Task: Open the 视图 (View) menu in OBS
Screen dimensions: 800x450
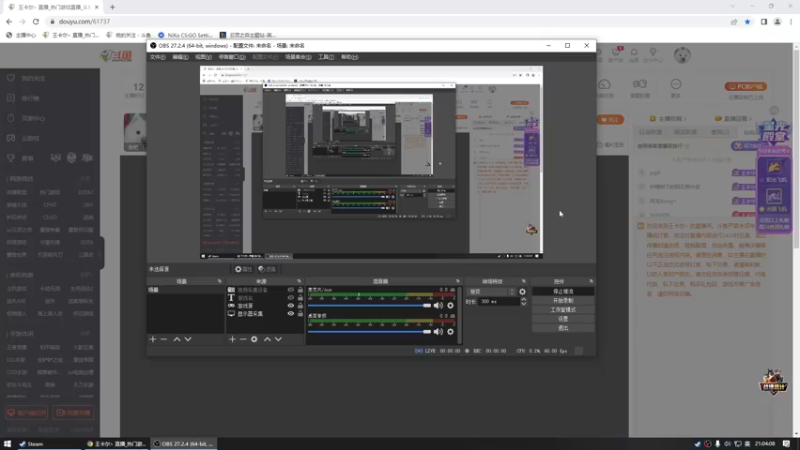Action: click(x=203, y=57)
